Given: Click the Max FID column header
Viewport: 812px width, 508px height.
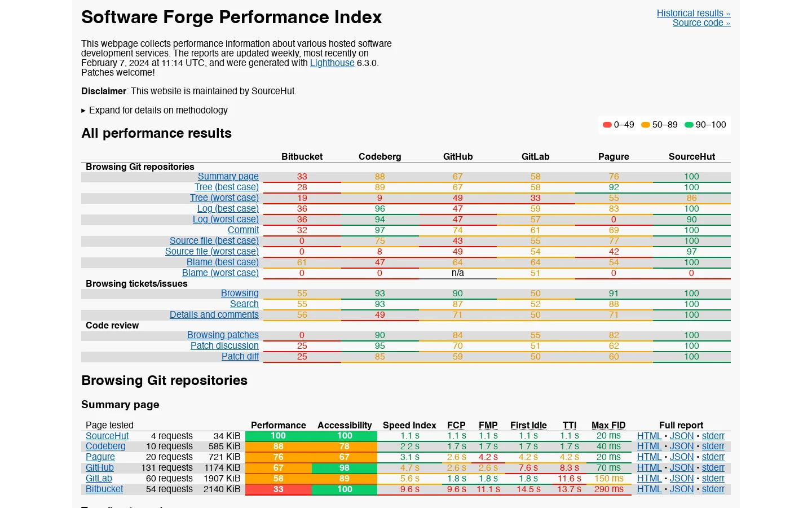Looking at the screenshot, I should click(x=608, y=425).
